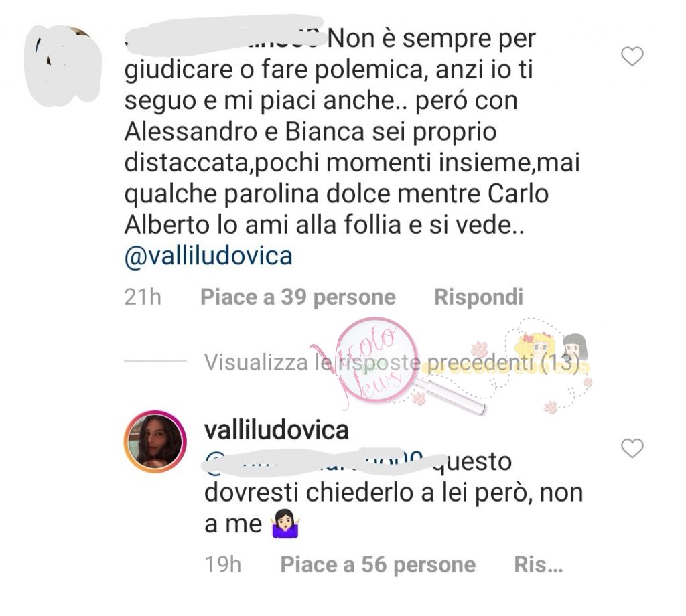Viewport: 686px width, 616px height.
Task: Click the shrugging woman emoji
Action: click(285, 524)
